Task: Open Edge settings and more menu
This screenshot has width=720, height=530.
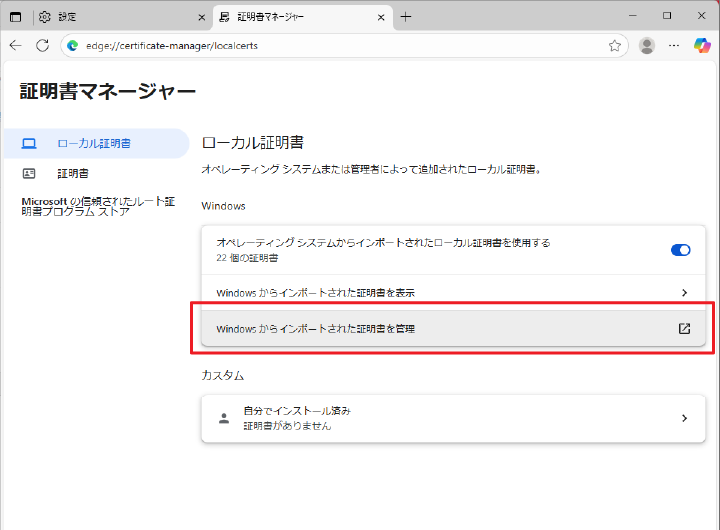Action: pos(674,45)
